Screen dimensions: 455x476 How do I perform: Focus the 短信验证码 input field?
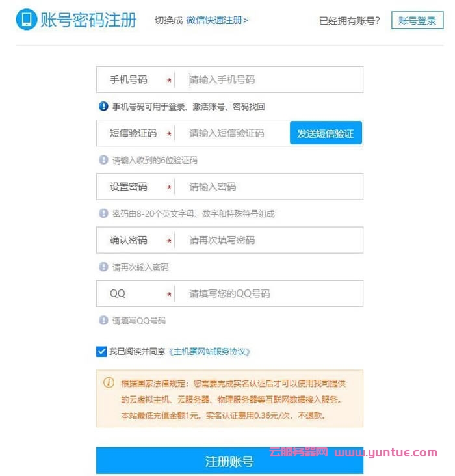point(233,133)
